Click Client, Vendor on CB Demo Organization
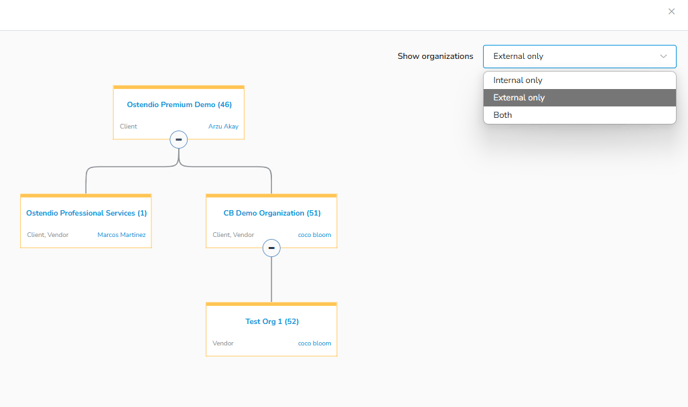 (233, 235)
